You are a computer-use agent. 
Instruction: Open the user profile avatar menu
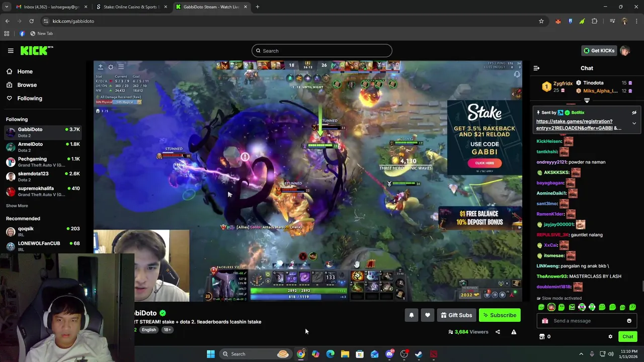[x=625, y=51]
